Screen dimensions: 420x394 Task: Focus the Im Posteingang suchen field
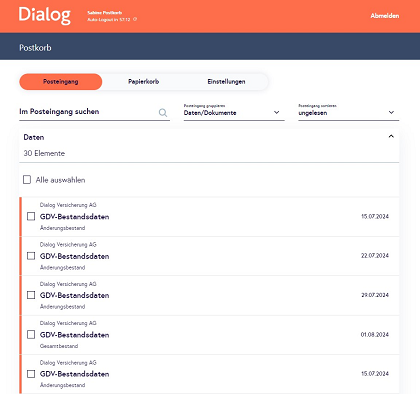click(x=94, y=112)
